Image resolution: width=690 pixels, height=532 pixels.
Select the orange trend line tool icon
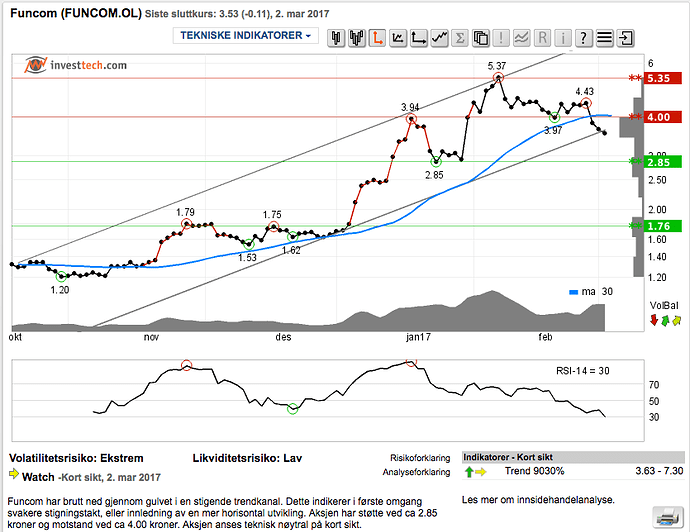point(378,38)
